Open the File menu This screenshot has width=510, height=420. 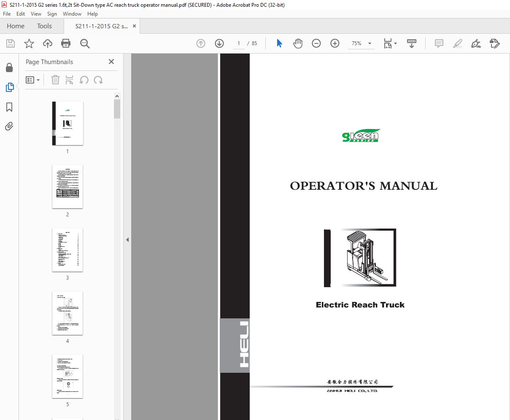pyautogui.click(x=7, y=14)
